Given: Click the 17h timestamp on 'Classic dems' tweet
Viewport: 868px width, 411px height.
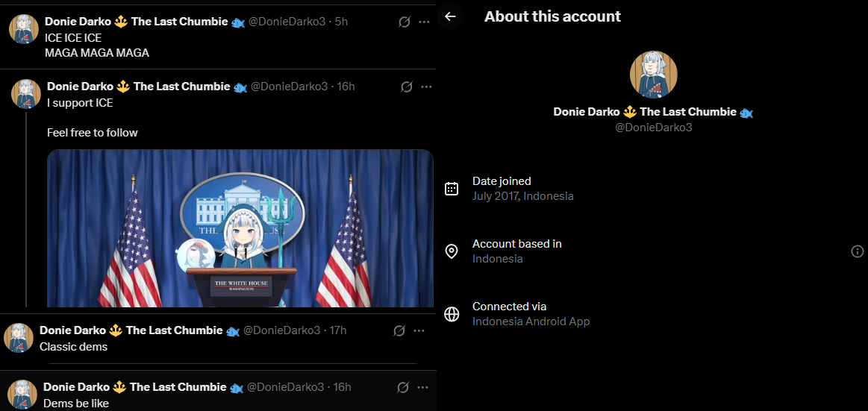Looking at the screenshot, I should coord(337,330).
